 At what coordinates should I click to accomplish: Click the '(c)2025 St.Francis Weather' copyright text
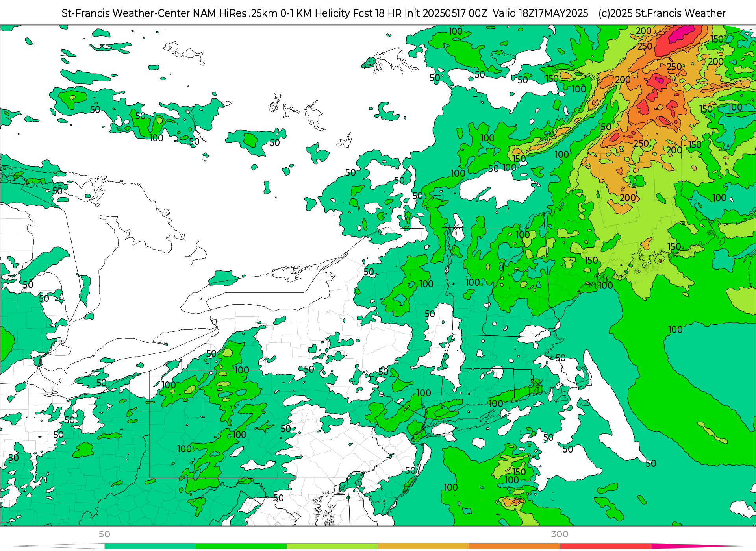pos(662,13)
